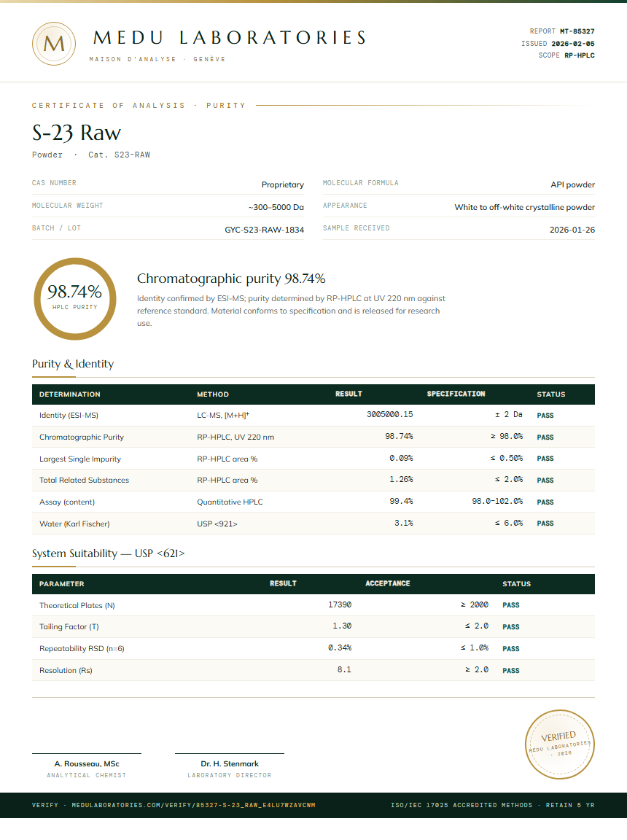Click the Medu Laboratories header title
This screenshot has width=627, height=840.
click(230, 37)
